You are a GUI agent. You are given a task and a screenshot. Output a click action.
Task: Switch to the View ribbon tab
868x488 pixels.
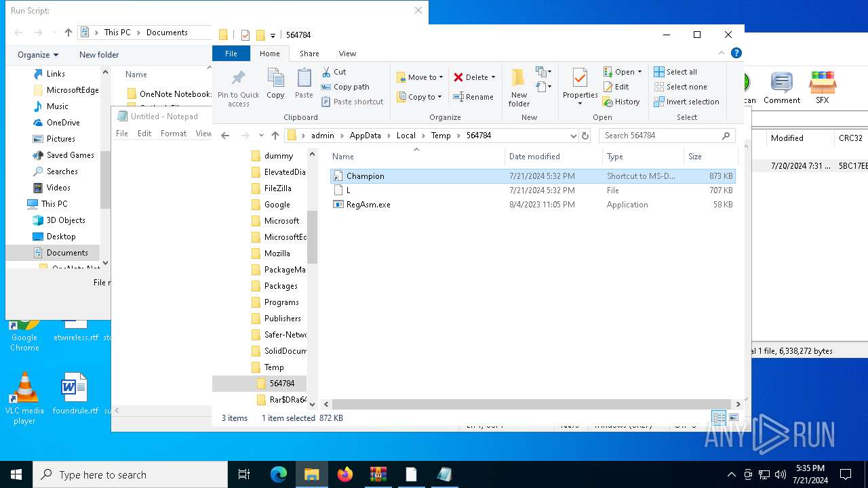point(347,54)
